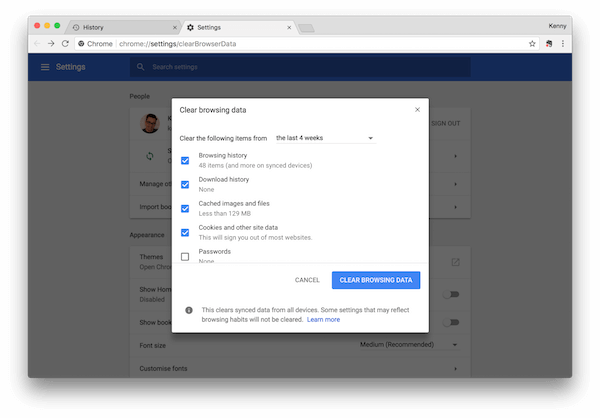The height and width of the screenshot is (418, 600).
Task: Check the Passwords checkbox
Action: (185, 256)
